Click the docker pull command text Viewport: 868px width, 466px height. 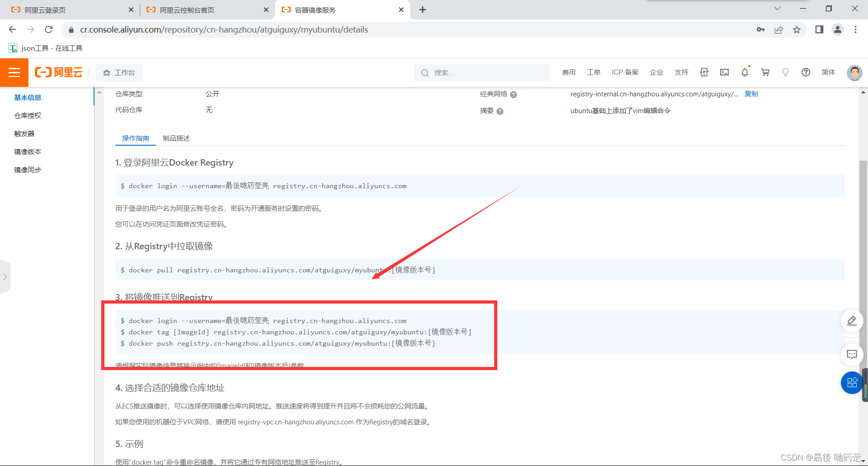(278, 270)
